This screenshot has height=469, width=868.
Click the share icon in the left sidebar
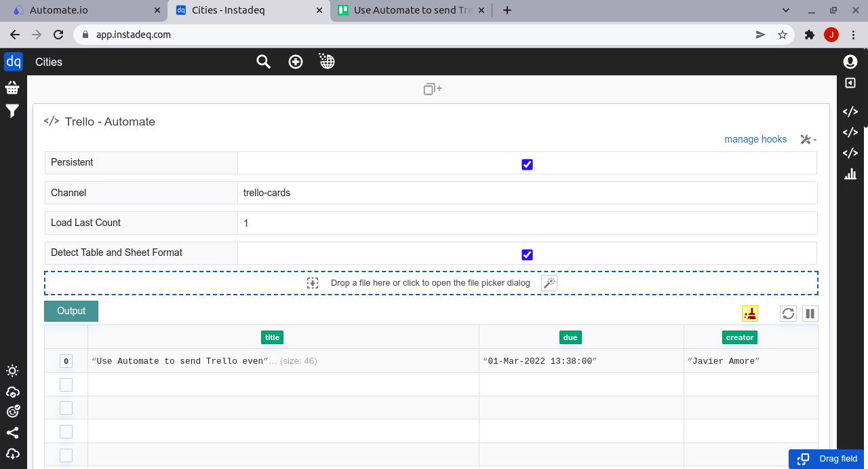pos(12,432)
